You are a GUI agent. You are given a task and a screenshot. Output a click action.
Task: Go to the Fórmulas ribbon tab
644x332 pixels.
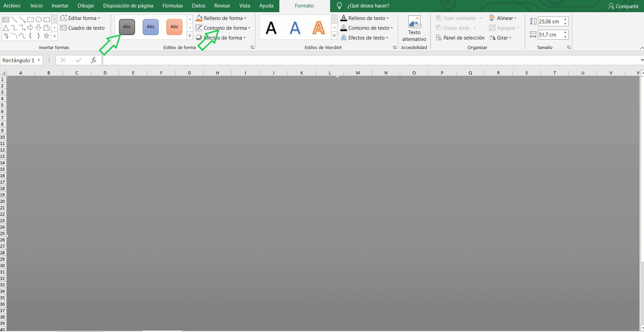173,6
